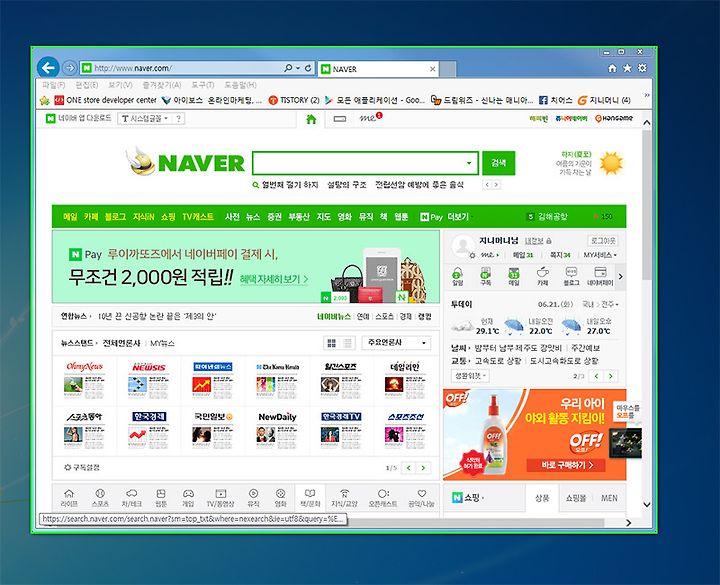This screenshot has width=720, height=585.
Task: Open the TV/동영상 category icon
Action: [220, 498]
